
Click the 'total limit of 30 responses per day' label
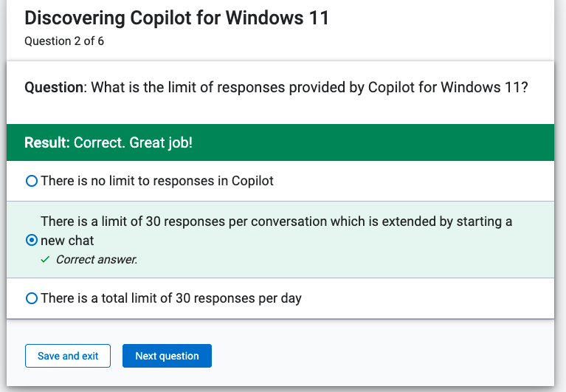click(171, 298)
